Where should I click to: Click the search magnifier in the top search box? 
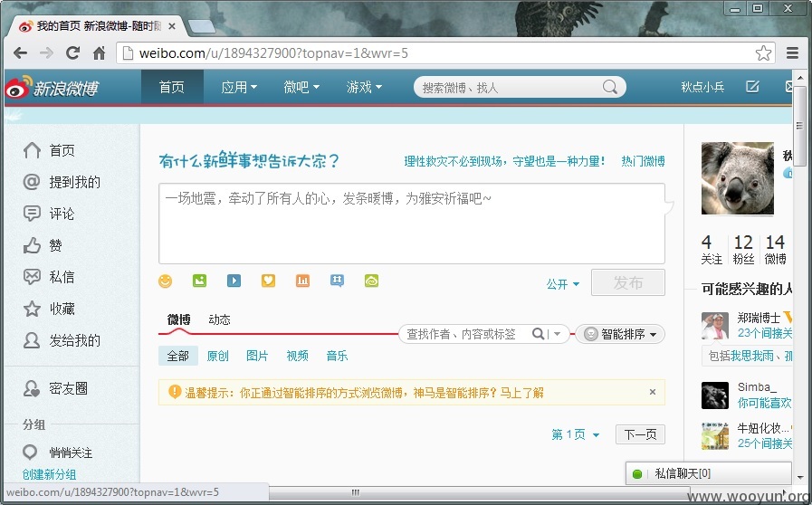click(610, 87)
